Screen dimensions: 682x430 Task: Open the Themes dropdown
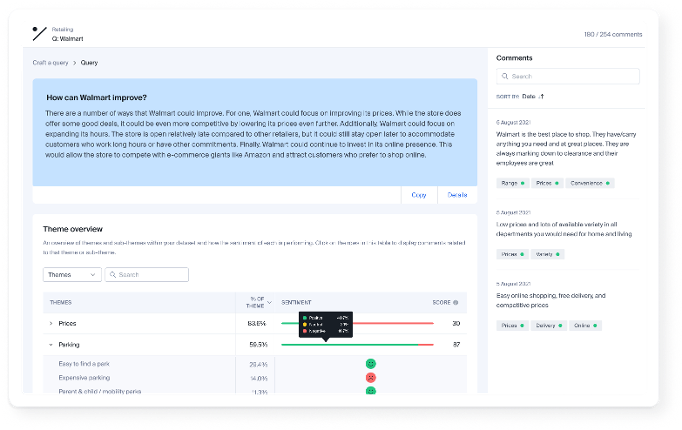coord(72,275)
